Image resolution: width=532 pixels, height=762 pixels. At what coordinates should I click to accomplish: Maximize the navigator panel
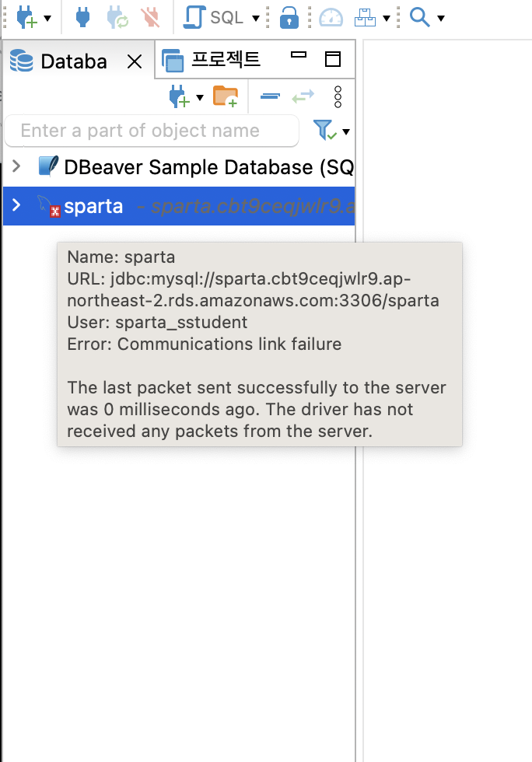(x=333, y=59)
